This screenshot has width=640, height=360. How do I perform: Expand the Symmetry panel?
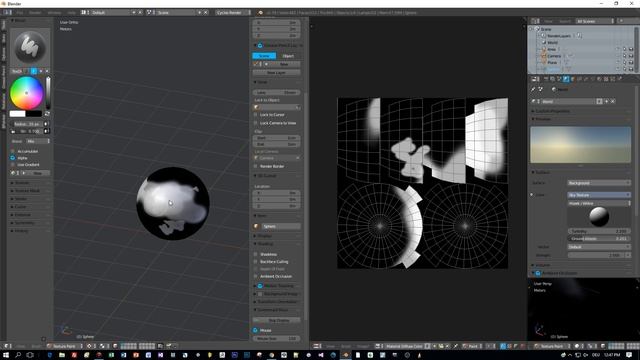pyautogui.click(x=30, y=223)
